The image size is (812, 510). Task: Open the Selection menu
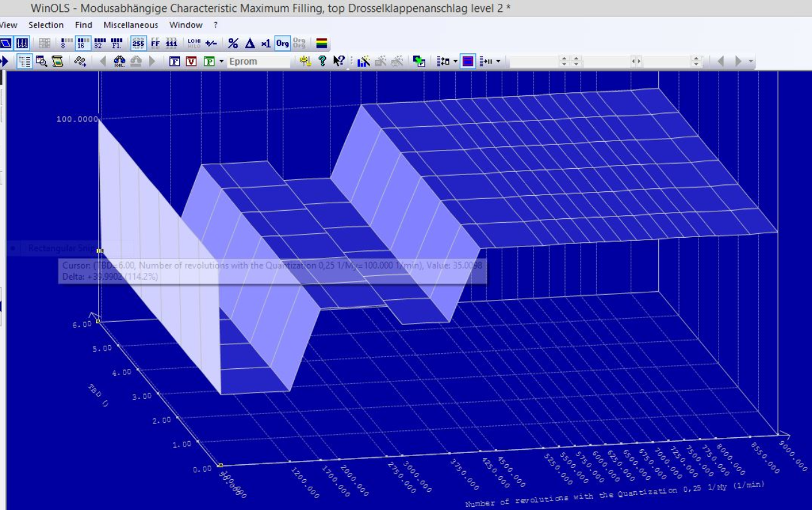tap(46, 25)
